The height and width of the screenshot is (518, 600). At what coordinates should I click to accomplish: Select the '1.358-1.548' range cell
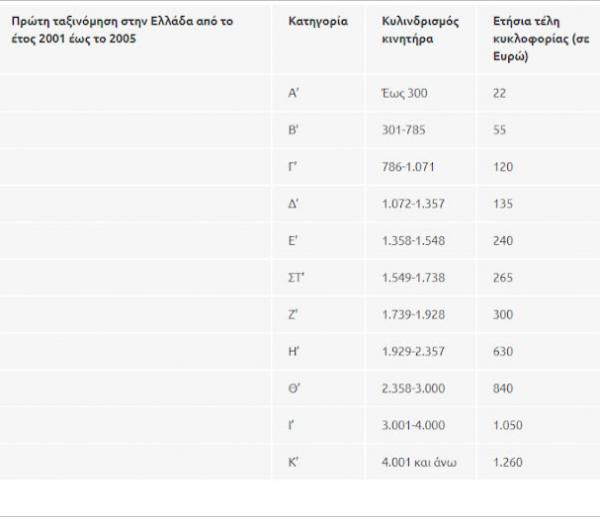(412, 241)
